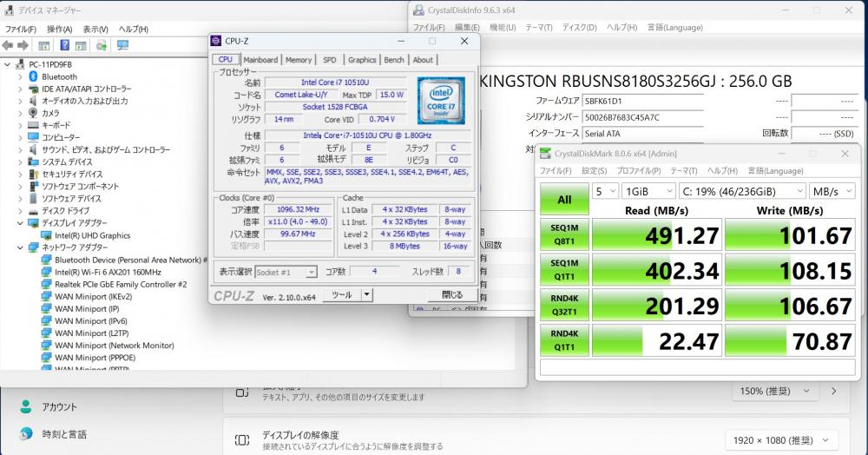Screen dimensions: 868x455
Task: Open CrystalDiskMark 設定(S) menu
Action: click(x=594, y=170)
